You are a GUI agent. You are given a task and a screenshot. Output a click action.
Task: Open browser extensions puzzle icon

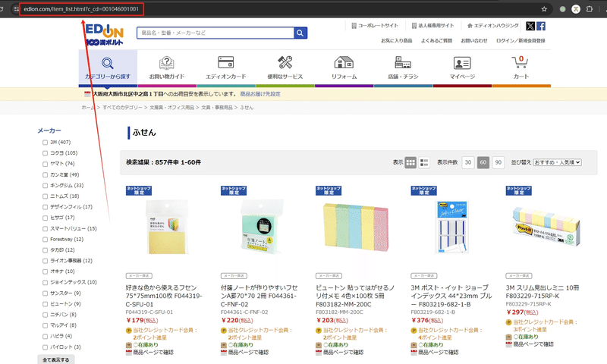[x=590, y=9]
